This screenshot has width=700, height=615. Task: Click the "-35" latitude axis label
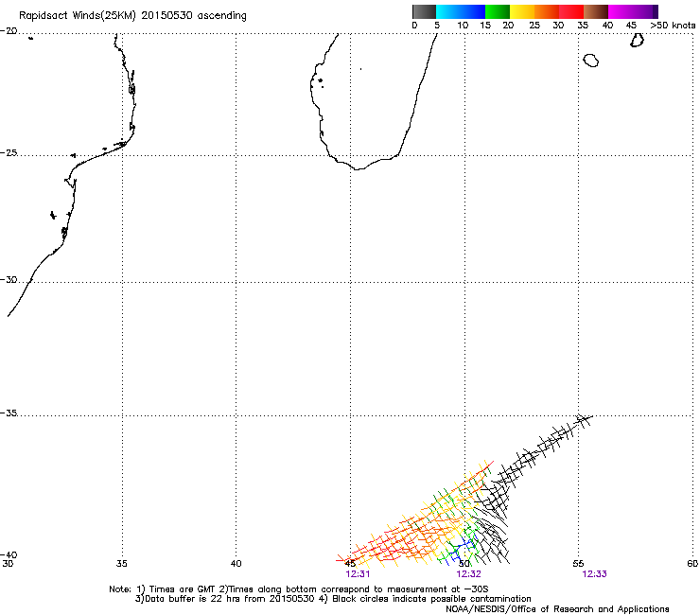tap(9, 413)
